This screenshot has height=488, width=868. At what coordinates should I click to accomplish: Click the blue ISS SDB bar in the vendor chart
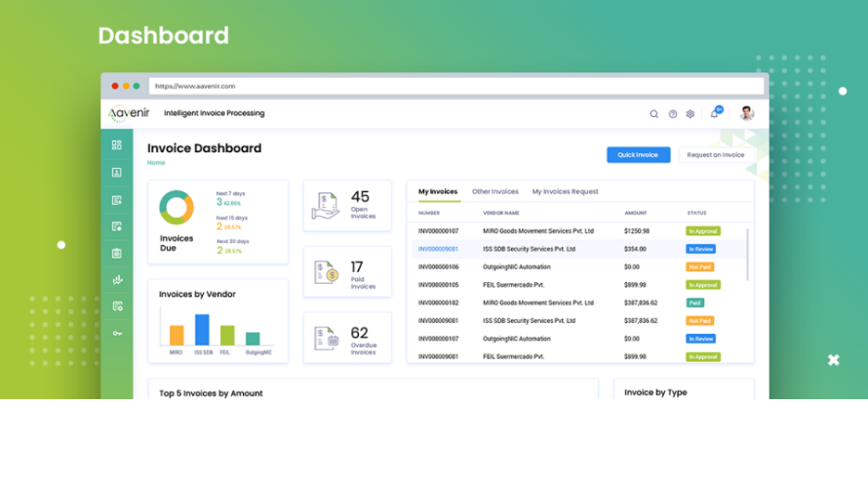[202, 330]
